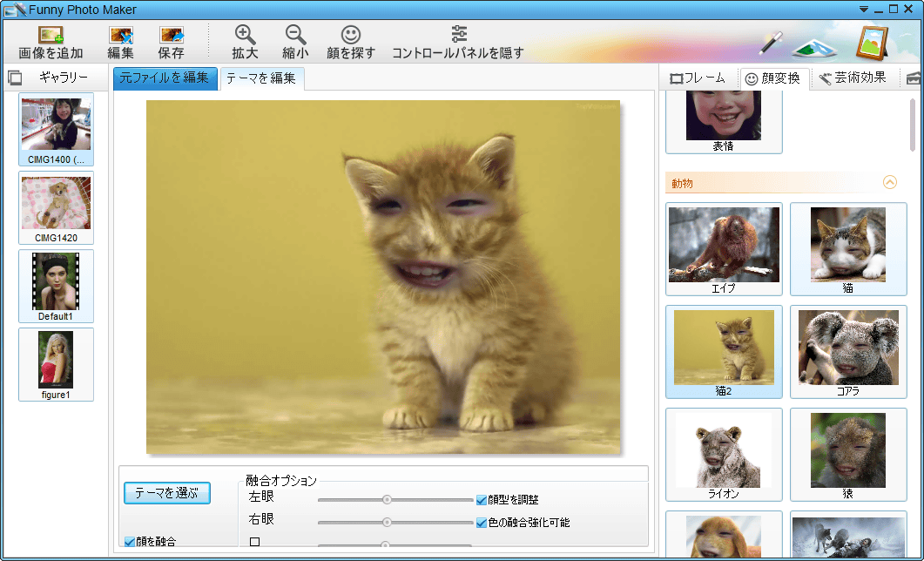Viewport: 924px width, 561px height.
Task: Select the Default1 gallery thumbnail
Action: (x=56, y=287)
